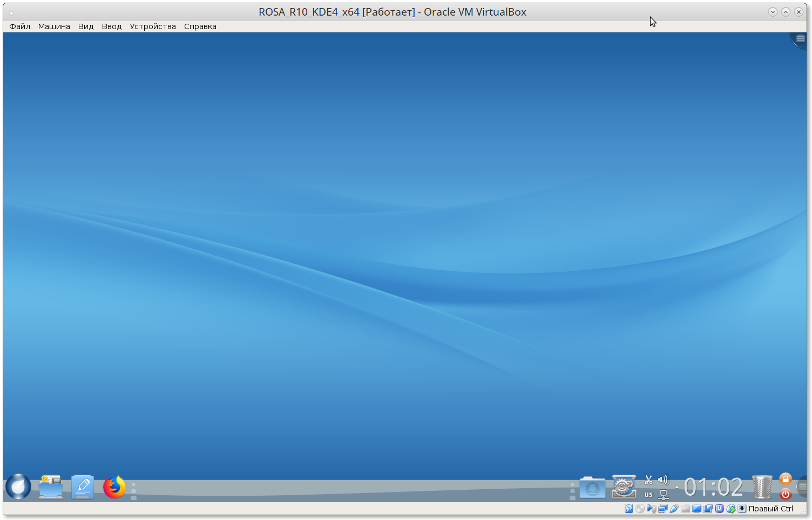Click the 'Правый Ctrl' host key label
Viewport: 812px width, 520px height.
[x=771, y=509]
